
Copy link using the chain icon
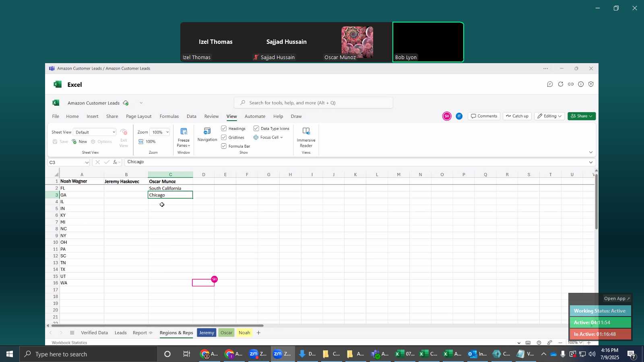[571, 84]
